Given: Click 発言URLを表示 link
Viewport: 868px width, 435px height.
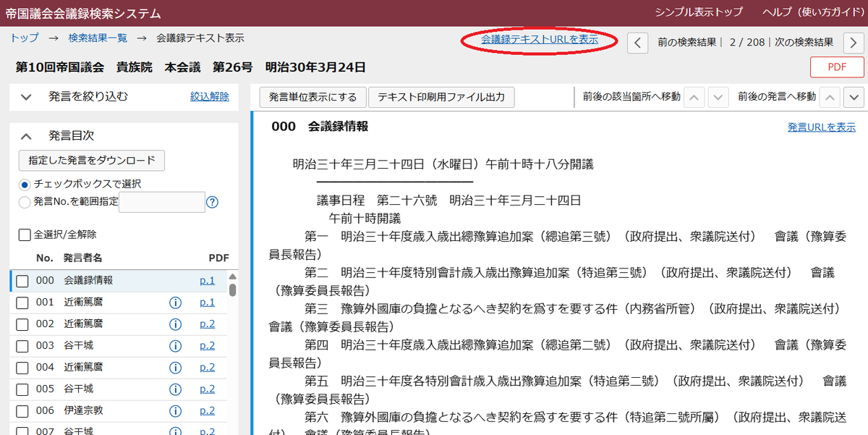Looking at the screenshot, I should (x=822, y=127).
